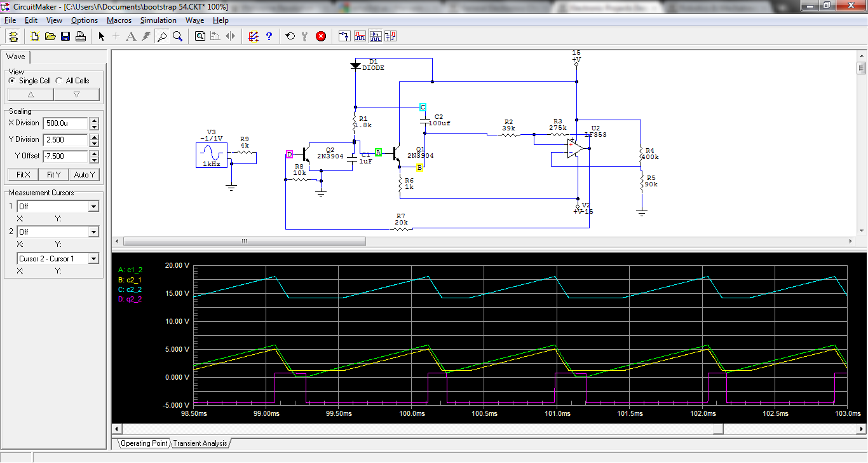
Task: Increase Y Division with up arrow
Action: [x=94, y=137]
